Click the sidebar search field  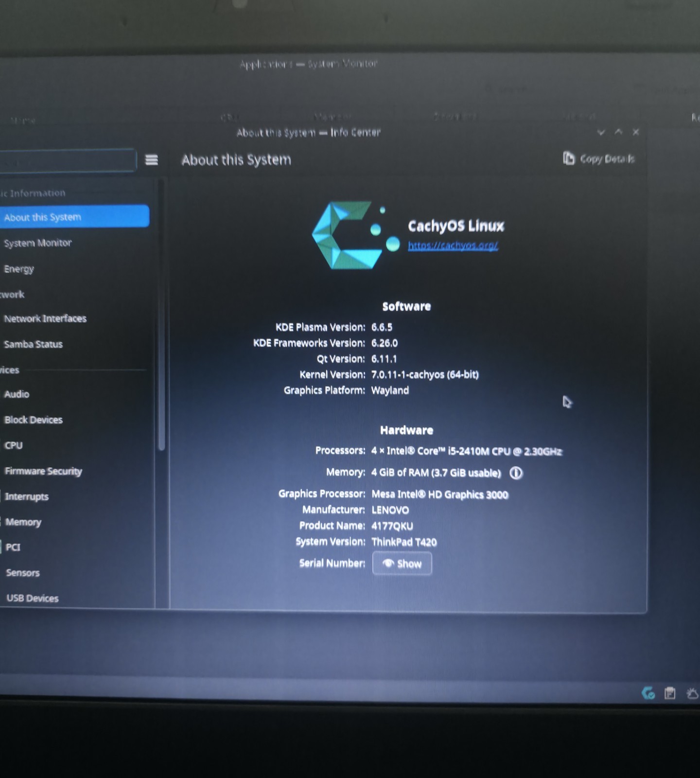[x=68, y=161]
